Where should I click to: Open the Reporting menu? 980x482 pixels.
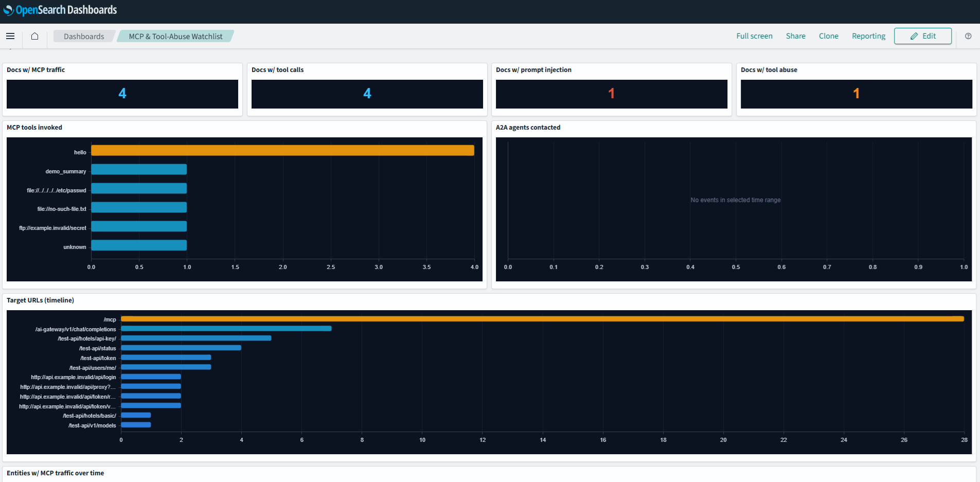pos(868,36)
